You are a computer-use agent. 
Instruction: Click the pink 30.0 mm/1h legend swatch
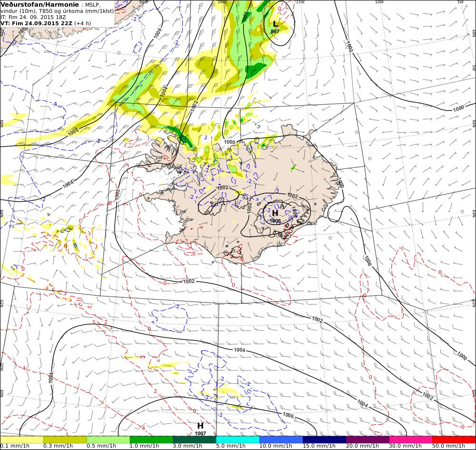pyautogui.click(x=411, y=440)
